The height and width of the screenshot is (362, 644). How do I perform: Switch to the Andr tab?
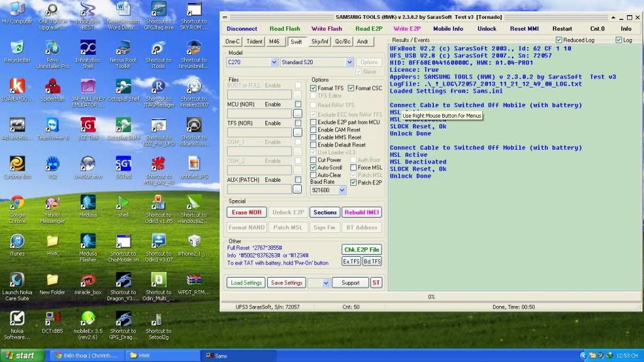pos(363,42)
